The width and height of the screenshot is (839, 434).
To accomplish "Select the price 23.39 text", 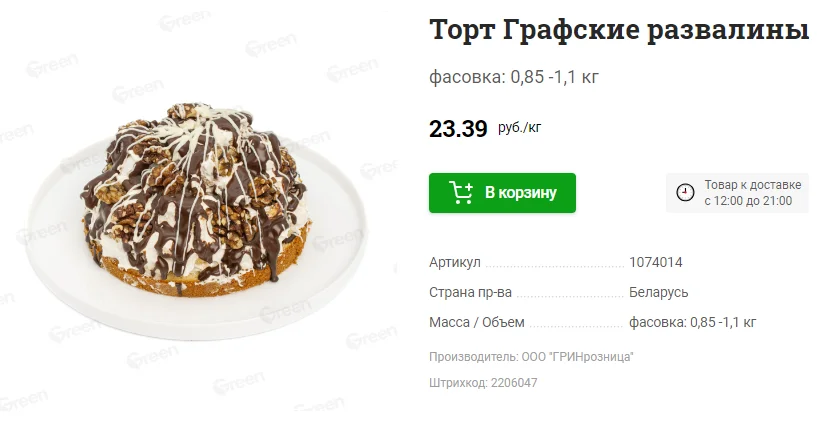I will (x=458, y=129).
